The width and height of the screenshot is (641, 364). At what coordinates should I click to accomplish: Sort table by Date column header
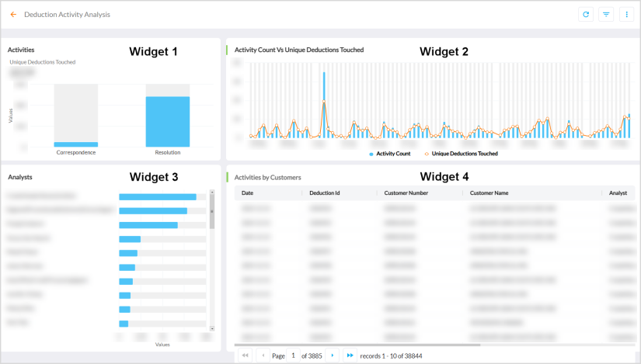coord(248,192)
